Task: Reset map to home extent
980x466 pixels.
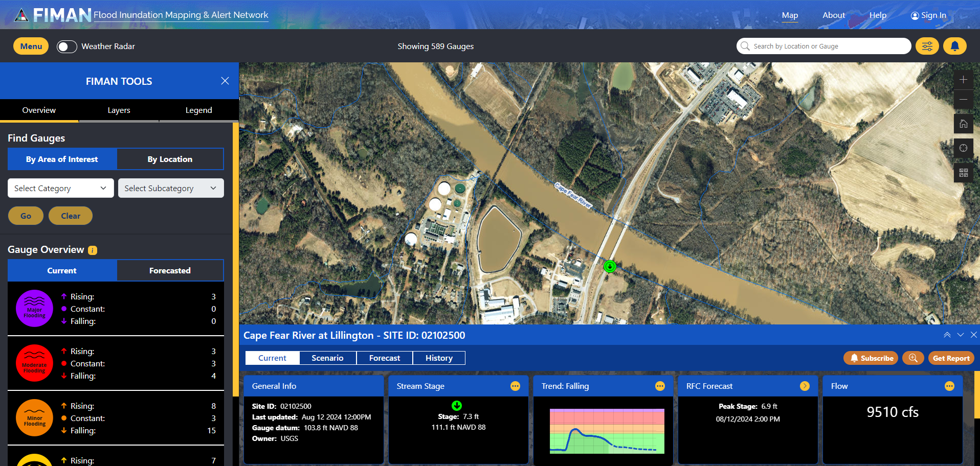Action: pos(963,124)
